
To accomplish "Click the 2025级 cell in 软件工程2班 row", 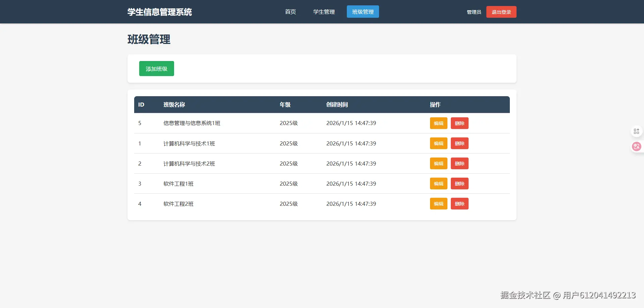I will [289, 204].
